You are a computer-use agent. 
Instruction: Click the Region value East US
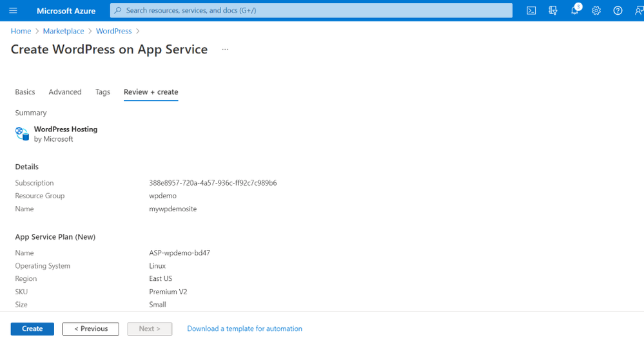pos(161,279)
